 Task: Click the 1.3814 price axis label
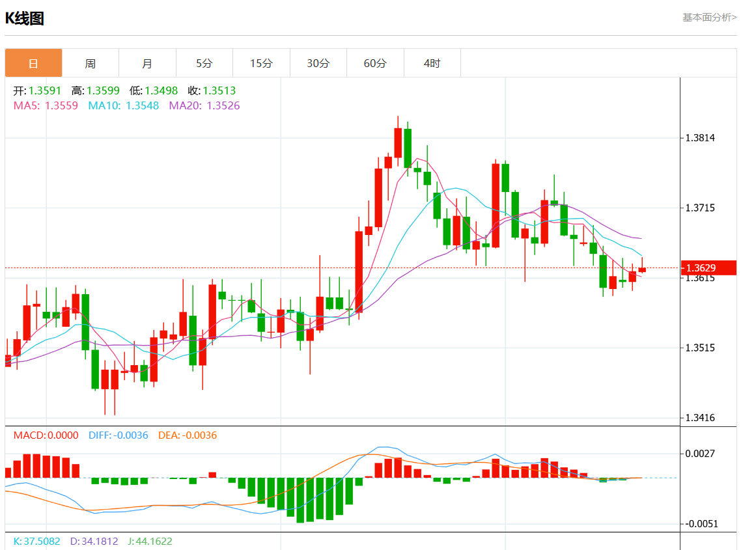coord(700,138)
